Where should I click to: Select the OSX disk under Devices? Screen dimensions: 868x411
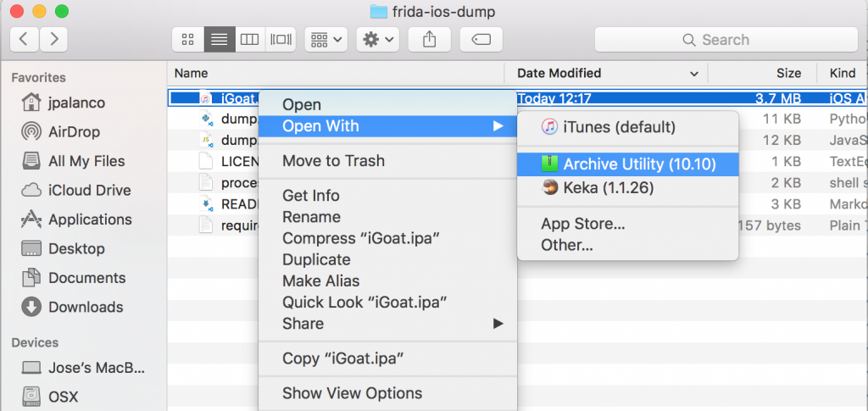click(49, 397)
